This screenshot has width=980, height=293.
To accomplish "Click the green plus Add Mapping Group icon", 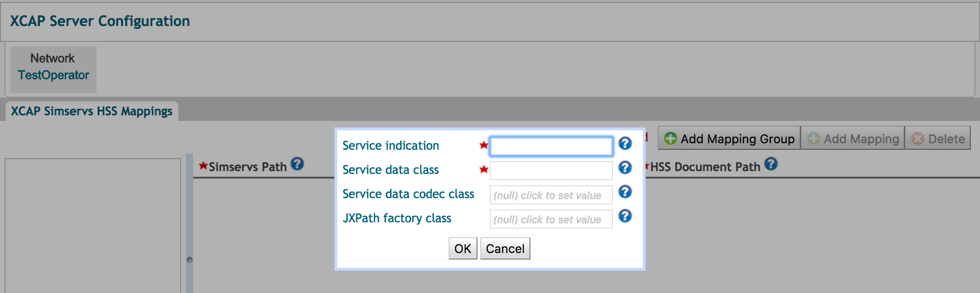I will point(670,139).
